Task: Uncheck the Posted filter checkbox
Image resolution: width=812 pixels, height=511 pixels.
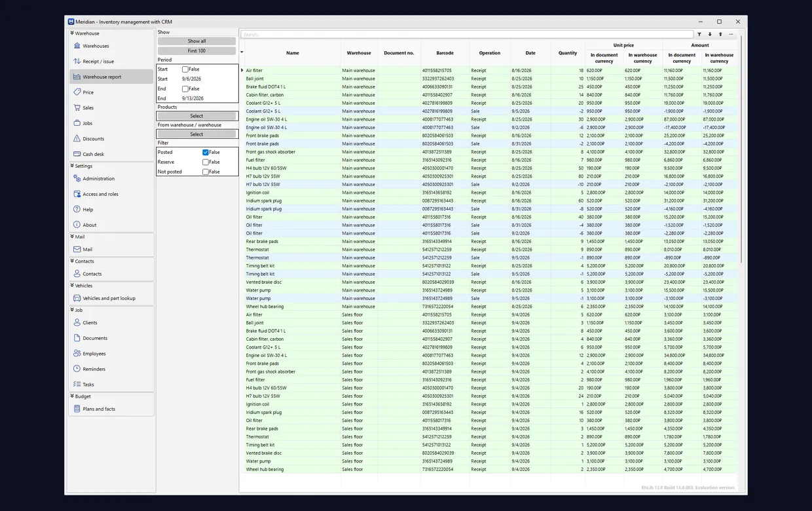Action: click(206, 152)
